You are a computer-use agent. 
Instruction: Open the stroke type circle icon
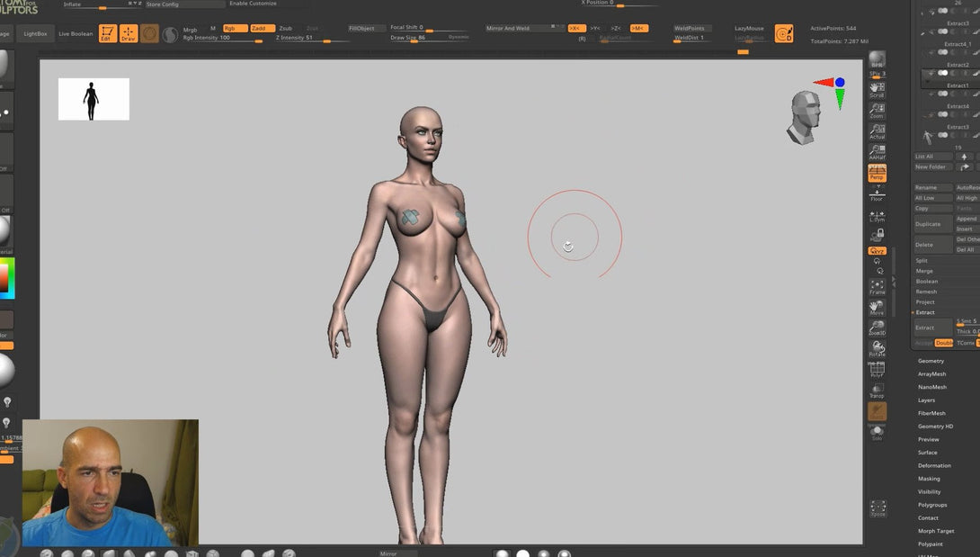point(148,34)
